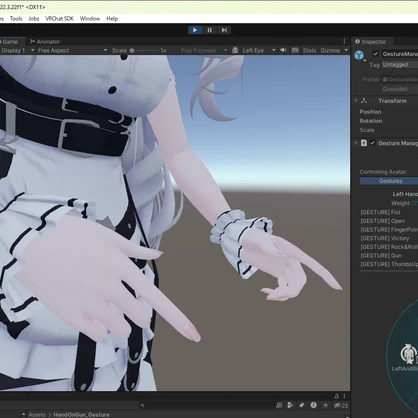
Task: Open the Play Focused dropdown
Action: [204, 50]
